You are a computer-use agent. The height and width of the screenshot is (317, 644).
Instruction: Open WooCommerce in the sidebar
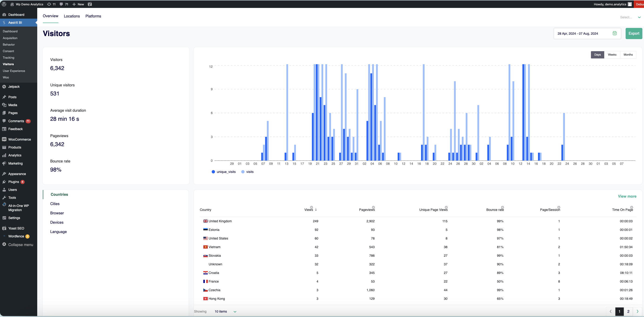[19, 139]
